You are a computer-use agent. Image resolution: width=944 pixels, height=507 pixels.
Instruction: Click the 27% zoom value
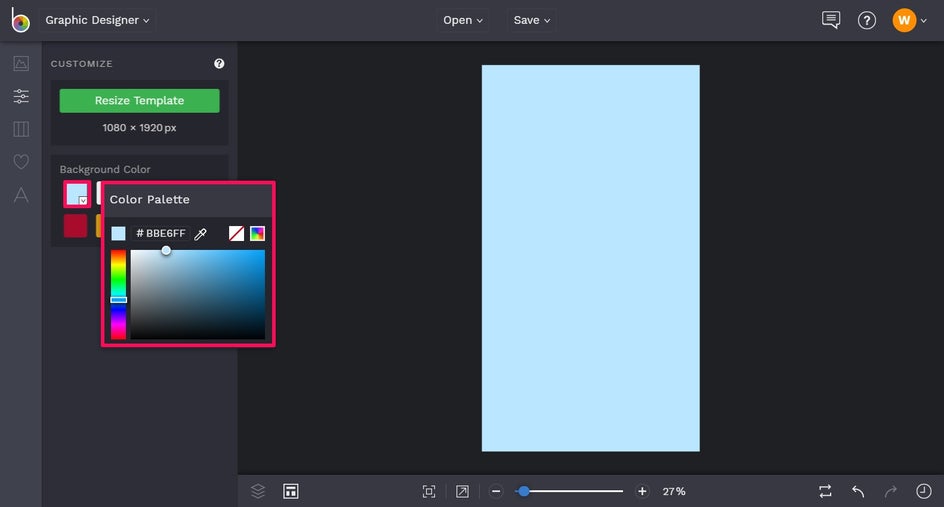(x=674, y=491)
